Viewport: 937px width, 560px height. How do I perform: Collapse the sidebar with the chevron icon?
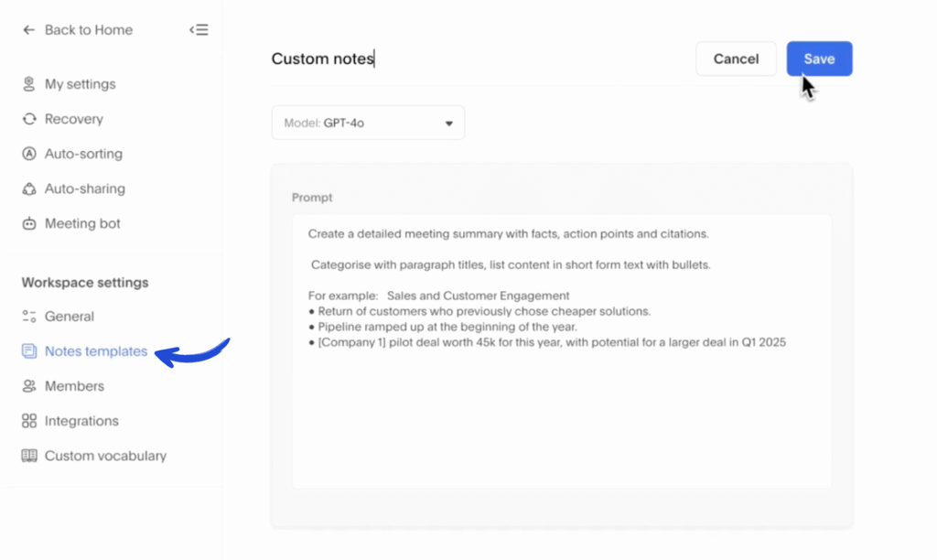click(199, 29)
